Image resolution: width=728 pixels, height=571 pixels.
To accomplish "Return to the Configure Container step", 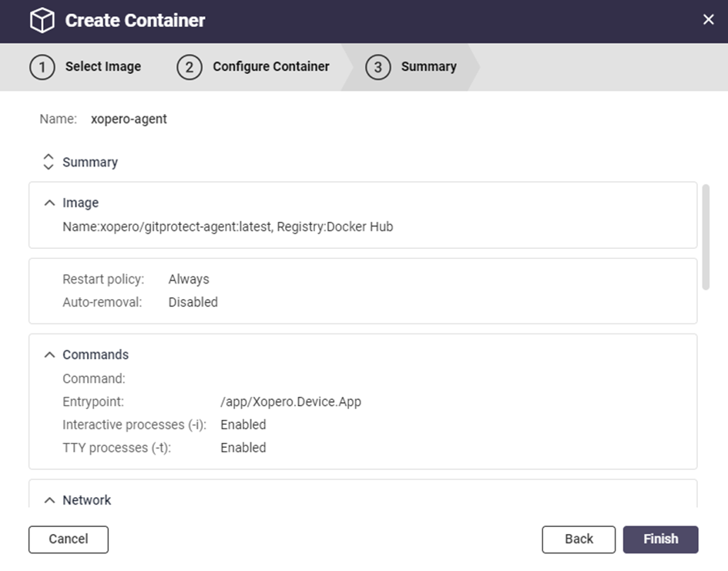I will click(x=270, y=67).
